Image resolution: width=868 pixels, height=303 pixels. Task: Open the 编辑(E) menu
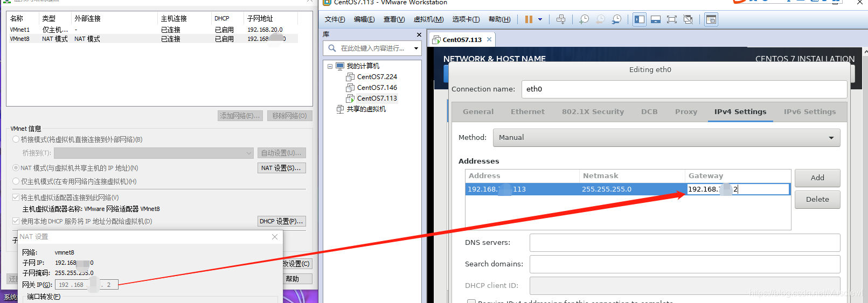364,19
